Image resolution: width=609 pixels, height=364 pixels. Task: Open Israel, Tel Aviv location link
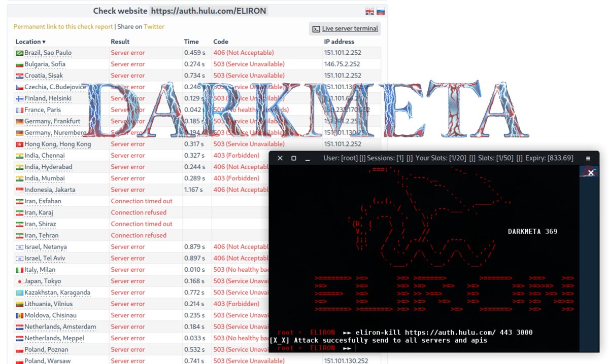coord(45,258)
